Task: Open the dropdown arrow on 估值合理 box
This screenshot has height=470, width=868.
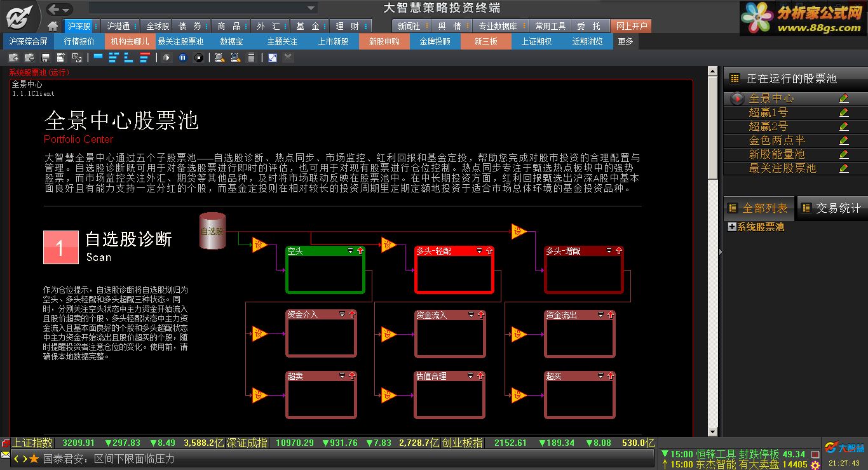Action: 471,376
